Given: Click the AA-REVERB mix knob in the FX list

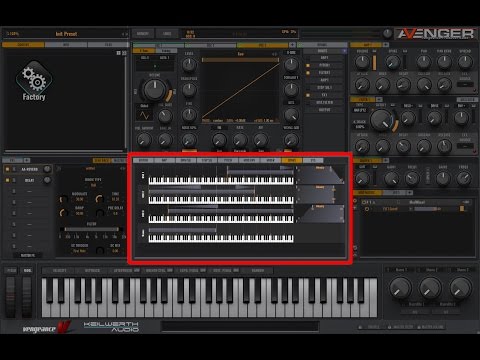Looking at the screenshot, I should click(47, 169).
